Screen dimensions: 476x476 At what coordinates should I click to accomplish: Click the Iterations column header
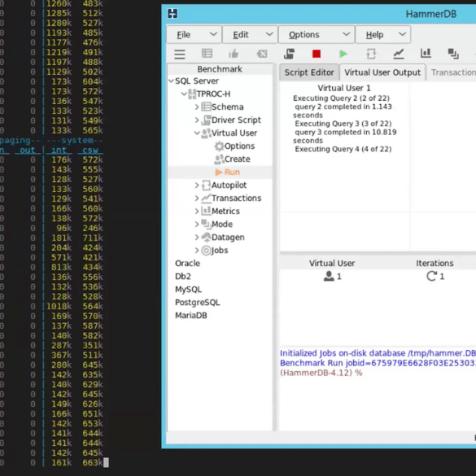(x=435, y=263)
